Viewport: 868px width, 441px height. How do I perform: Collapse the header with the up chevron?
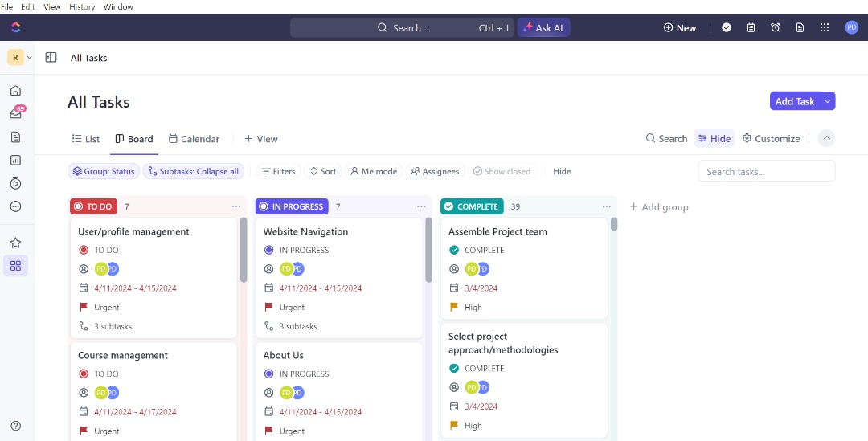pos(826,138)
